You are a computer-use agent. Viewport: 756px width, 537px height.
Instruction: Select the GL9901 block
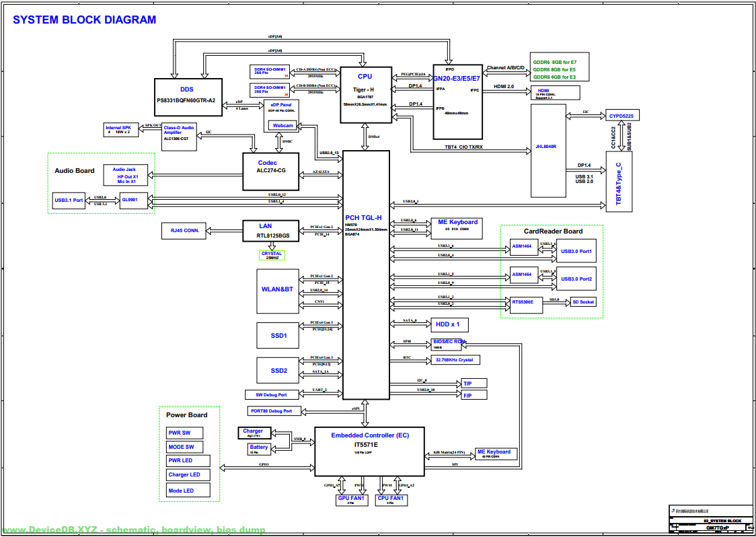click(135, 201)
